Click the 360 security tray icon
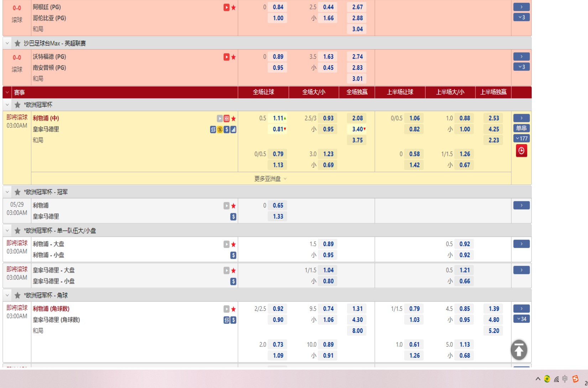The height and width of the screenshot is (388, 588). [547, 379]
